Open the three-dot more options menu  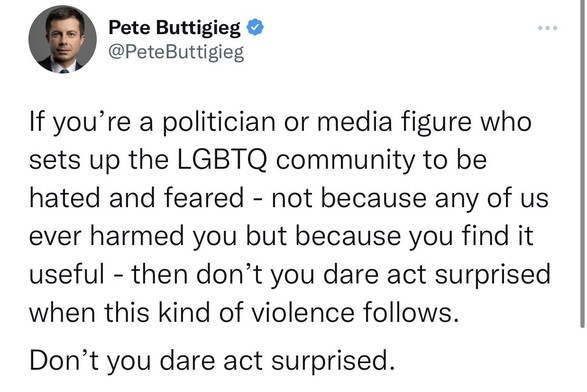pos(548,28)
